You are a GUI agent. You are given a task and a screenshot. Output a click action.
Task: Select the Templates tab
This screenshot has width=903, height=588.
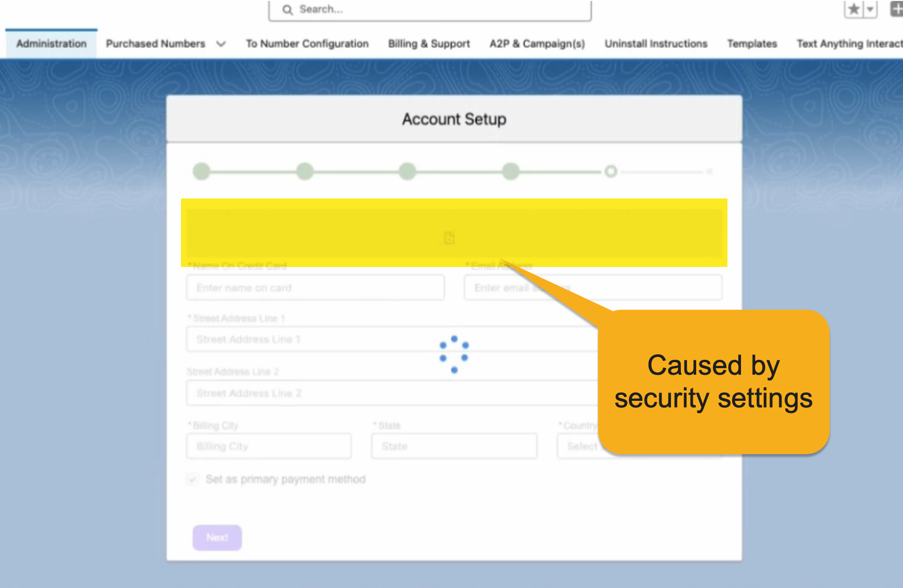pos(752,44)
